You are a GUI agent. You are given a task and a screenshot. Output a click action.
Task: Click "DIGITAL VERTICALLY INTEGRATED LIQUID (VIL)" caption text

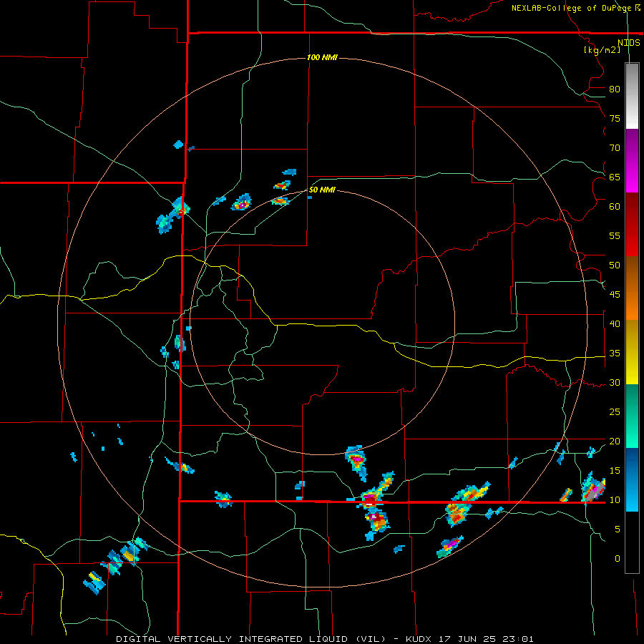pyautogui.click(x=252, y=639)
